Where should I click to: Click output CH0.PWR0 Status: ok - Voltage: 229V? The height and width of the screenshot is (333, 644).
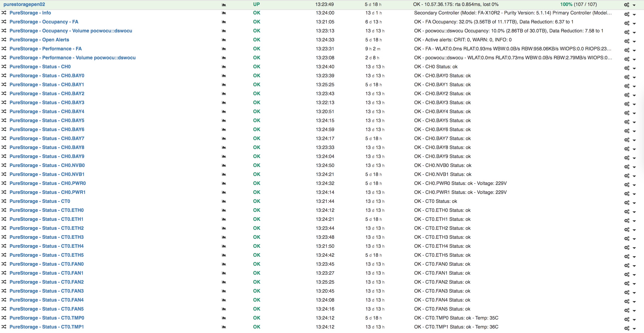[460, 183]
